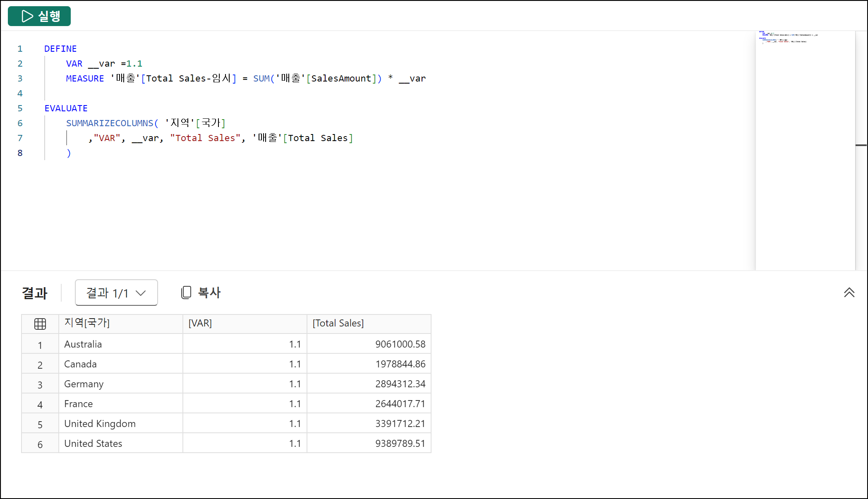
Task: Click line number 5 in editor gutter
Action: [20, 108]
